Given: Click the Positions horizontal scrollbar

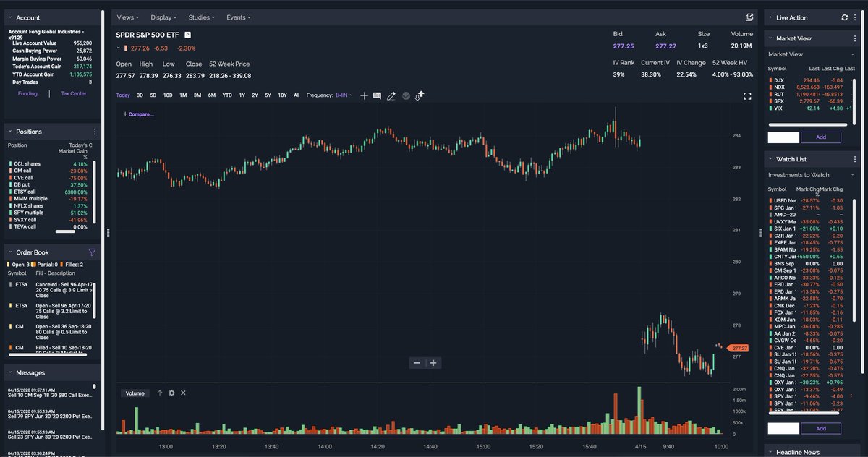Looking at the screenshot, I should pyautogui.click(x=65, y=232).
